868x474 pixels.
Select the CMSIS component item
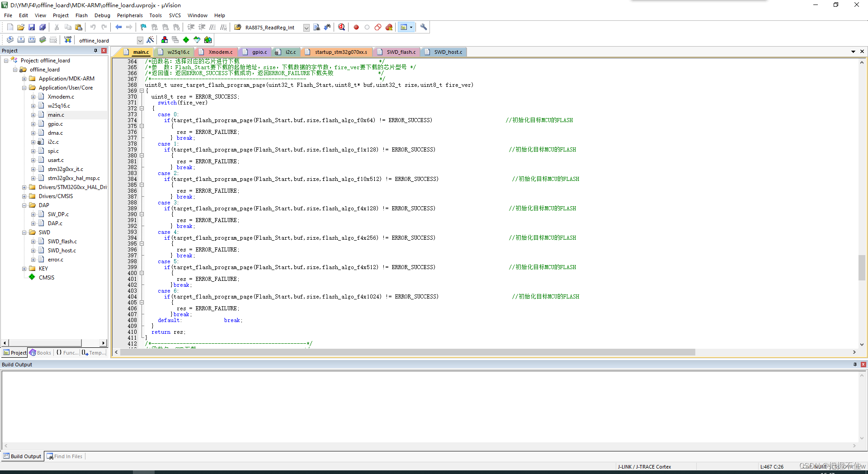coord(46,278)
